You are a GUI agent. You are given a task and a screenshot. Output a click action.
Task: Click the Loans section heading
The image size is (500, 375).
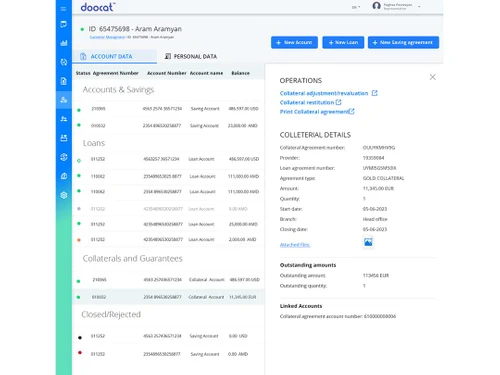coord(94,143)
